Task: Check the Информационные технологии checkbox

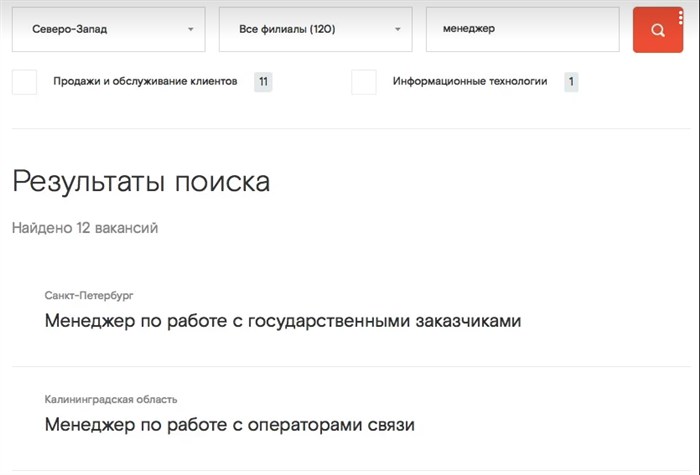Action: pos(364,82)
